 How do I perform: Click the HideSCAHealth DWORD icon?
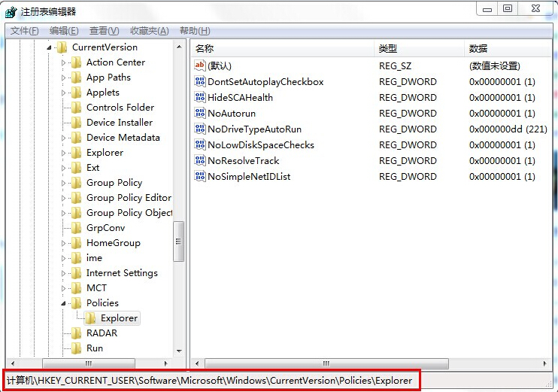point(200,98)
